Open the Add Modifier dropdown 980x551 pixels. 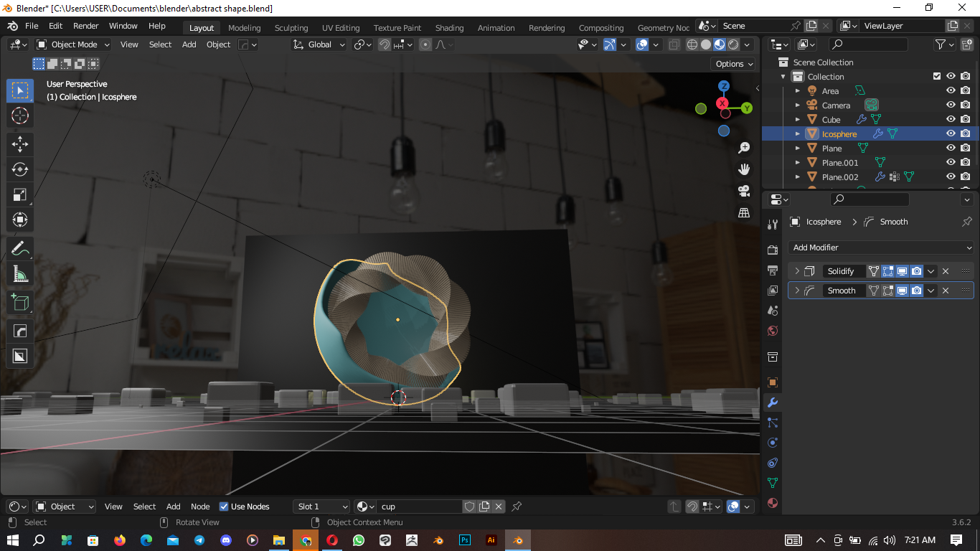[x=881, y=248]
